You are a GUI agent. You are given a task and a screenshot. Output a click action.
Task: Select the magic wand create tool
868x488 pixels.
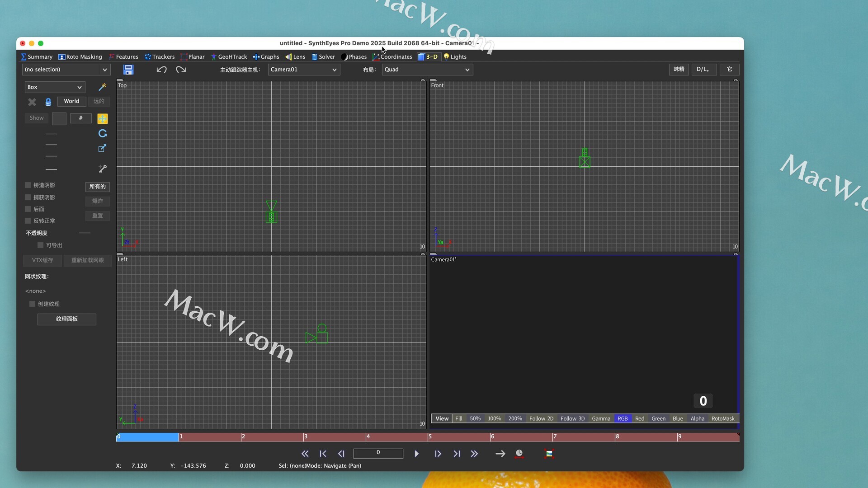tap(103, 87)
